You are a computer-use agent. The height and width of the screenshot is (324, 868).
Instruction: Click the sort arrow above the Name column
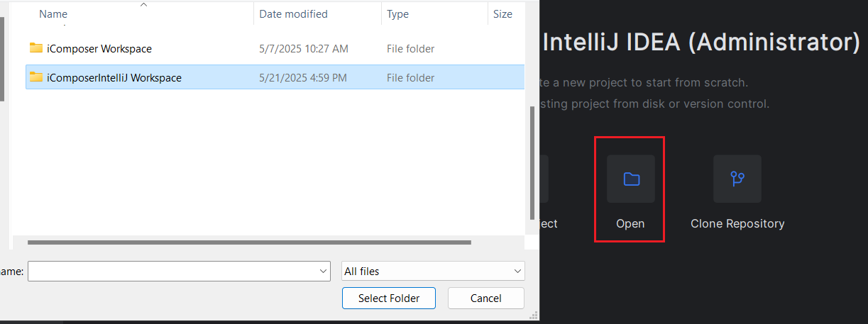pyautogui.click(x=143, y=5)
